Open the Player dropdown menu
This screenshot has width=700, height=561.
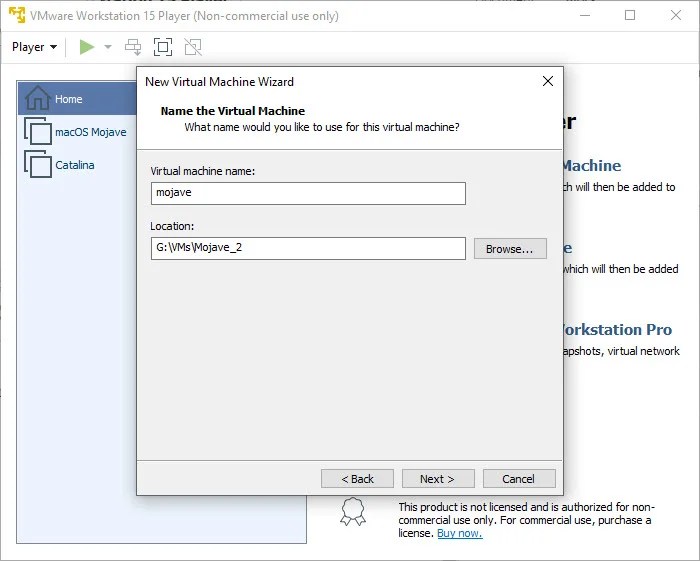tap(34, 47)
